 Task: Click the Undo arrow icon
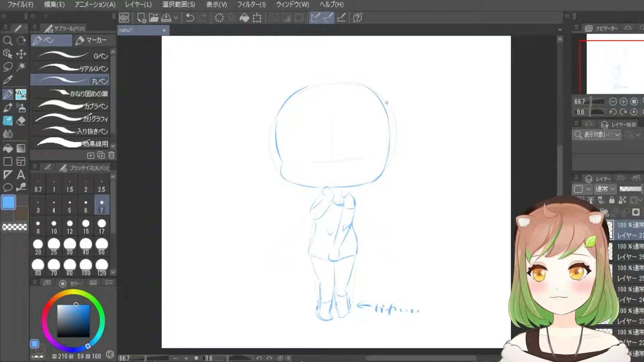pyautogui.click(x=190, y=18)
